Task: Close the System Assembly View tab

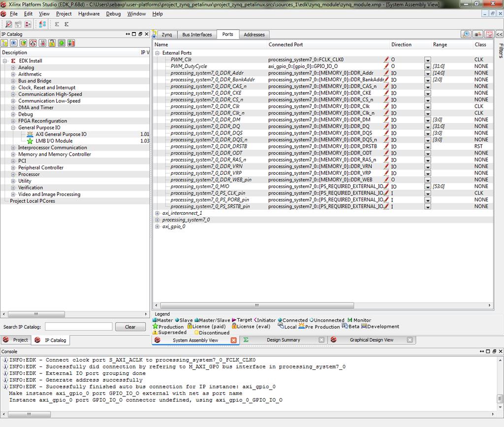Action: pyautogui.click(x=234, y=340)
